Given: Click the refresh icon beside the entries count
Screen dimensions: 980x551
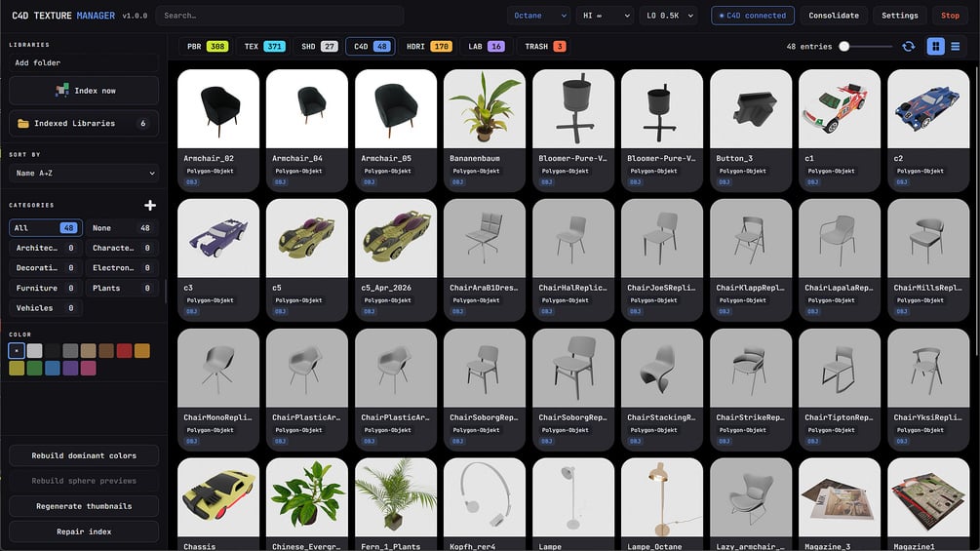Looking at the screenshot, I should click(x=909, y=46).
